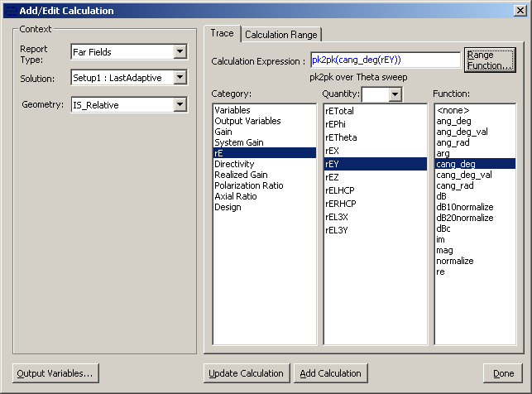532x394 pixels.
Task: Select re function
Action: (x=476, y=271)
